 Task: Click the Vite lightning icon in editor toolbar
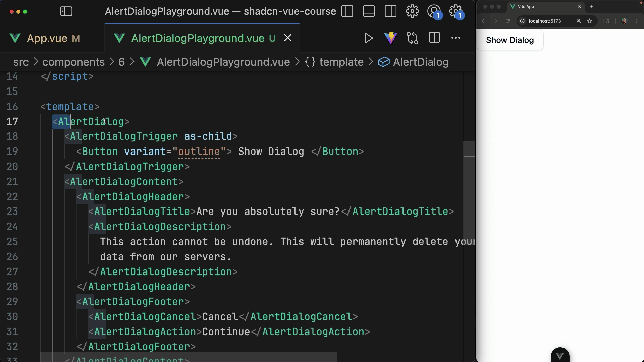391,38
